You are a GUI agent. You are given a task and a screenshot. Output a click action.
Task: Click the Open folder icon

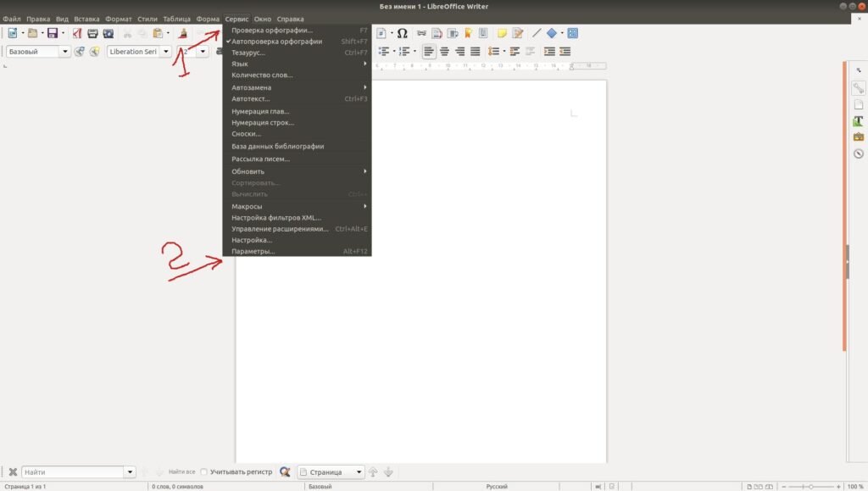coord(33,33)
